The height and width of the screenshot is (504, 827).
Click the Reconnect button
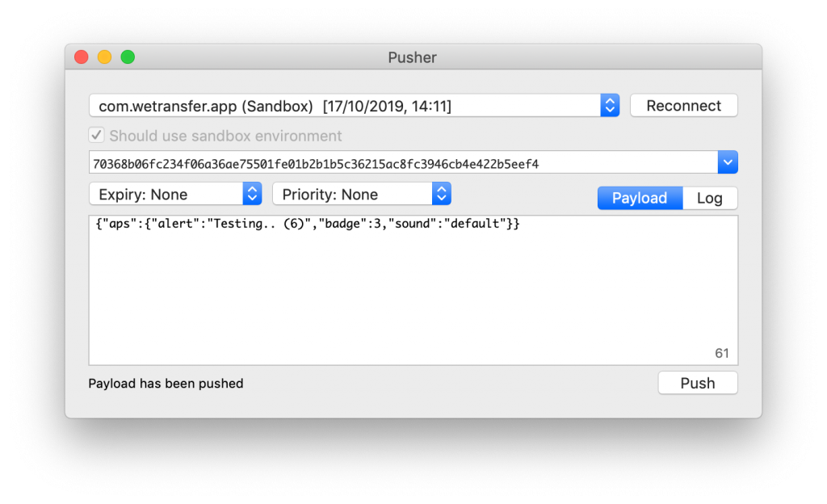tap(683, 105)
